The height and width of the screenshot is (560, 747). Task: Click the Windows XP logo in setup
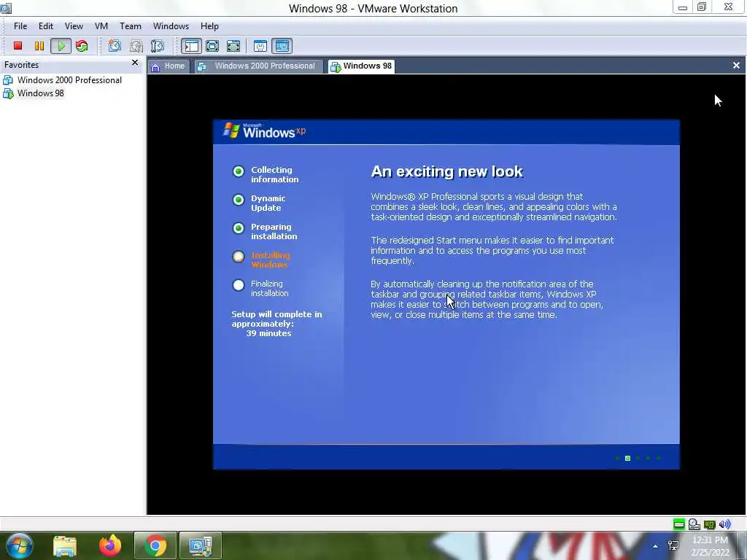[264, 131]
